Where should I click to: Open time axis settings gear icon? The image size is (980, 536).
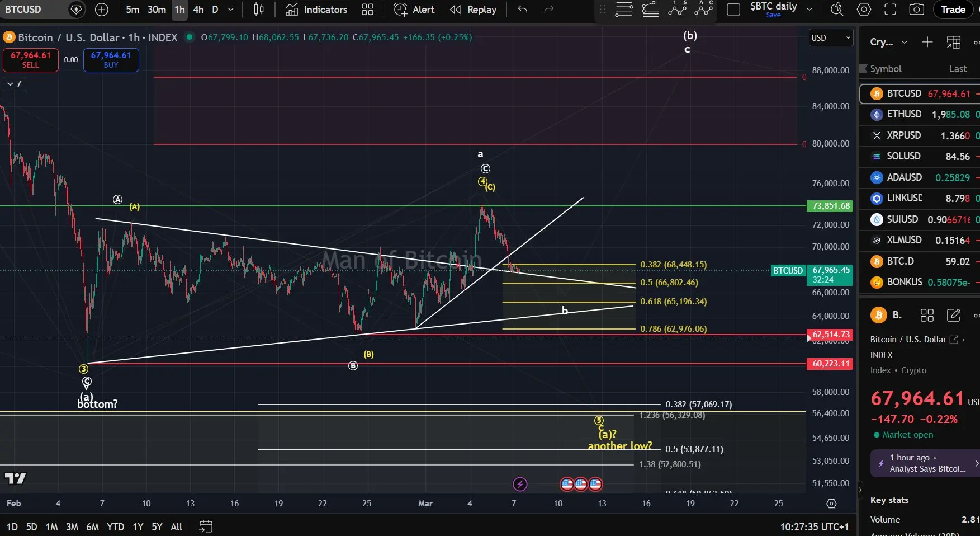click(x=831, y=504)
